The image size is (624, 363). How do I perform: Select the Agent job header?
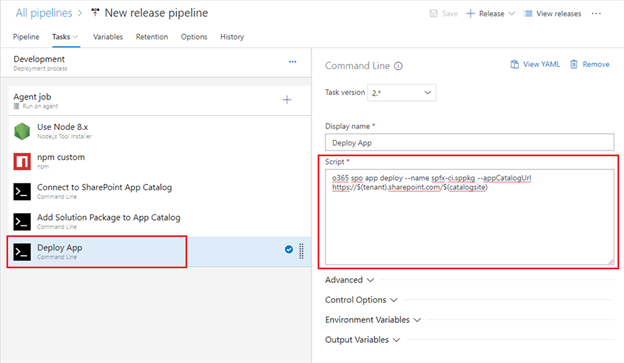[159, 100]
